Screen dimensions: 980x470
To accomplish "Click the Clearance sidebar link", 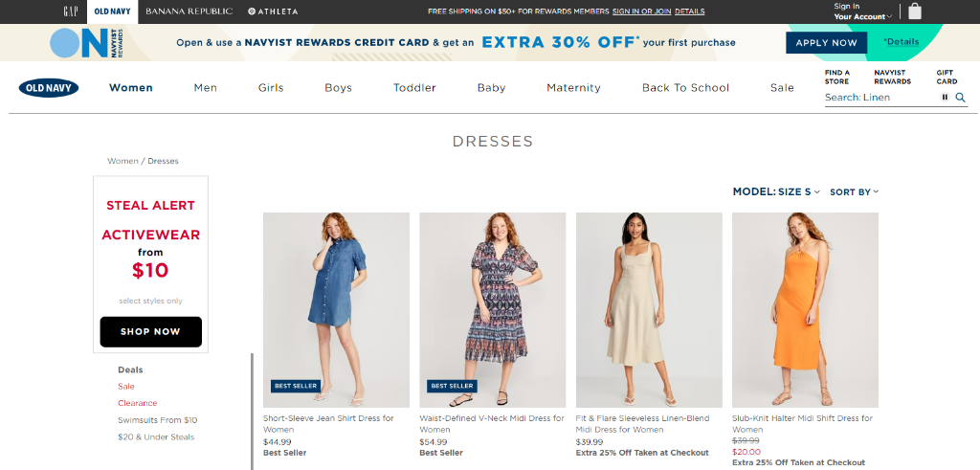I will [138, 403].
